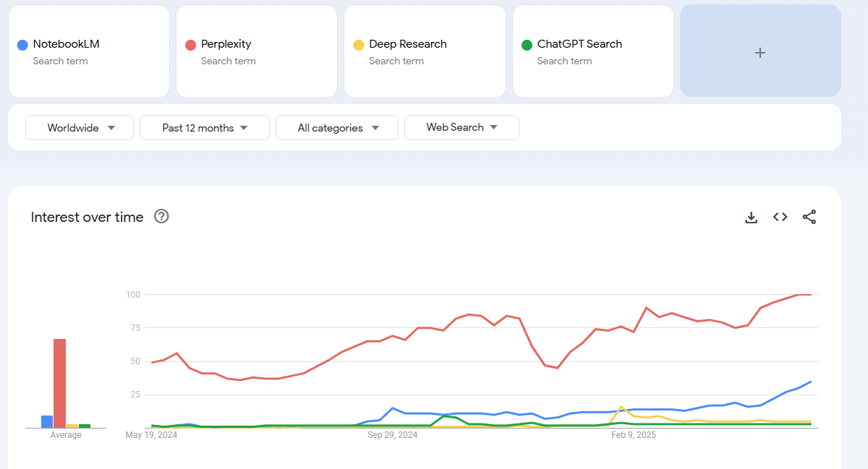Image resolution: width=868 pixels, height=469 pixels.
Task: Click the blue NotebookLM average bar
Action: (47, 421)
